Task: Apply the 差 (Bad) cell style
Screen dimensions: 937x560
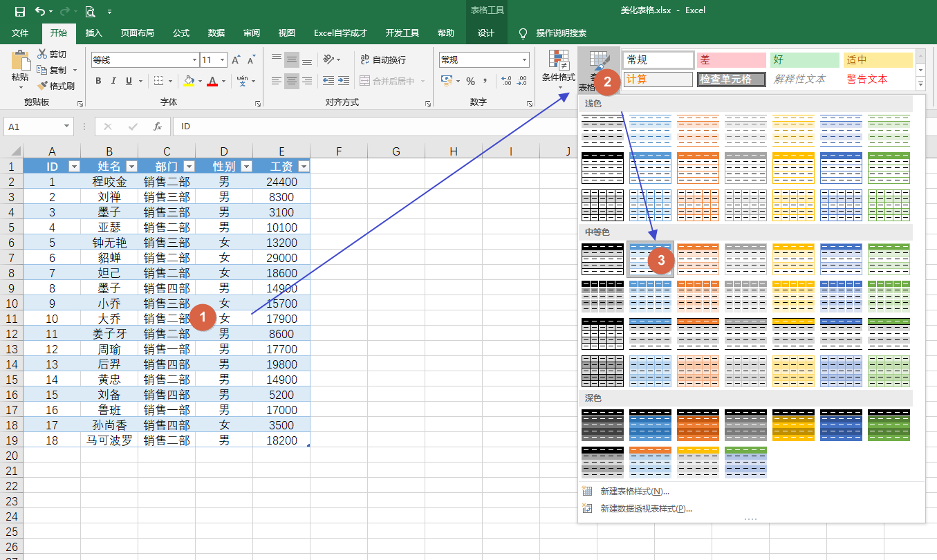Action: coord(732,60)
